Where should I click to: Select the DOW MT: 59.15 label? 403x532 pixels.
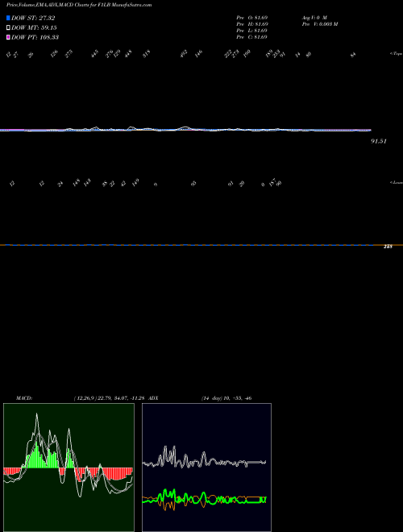click(x=34, y=28)
